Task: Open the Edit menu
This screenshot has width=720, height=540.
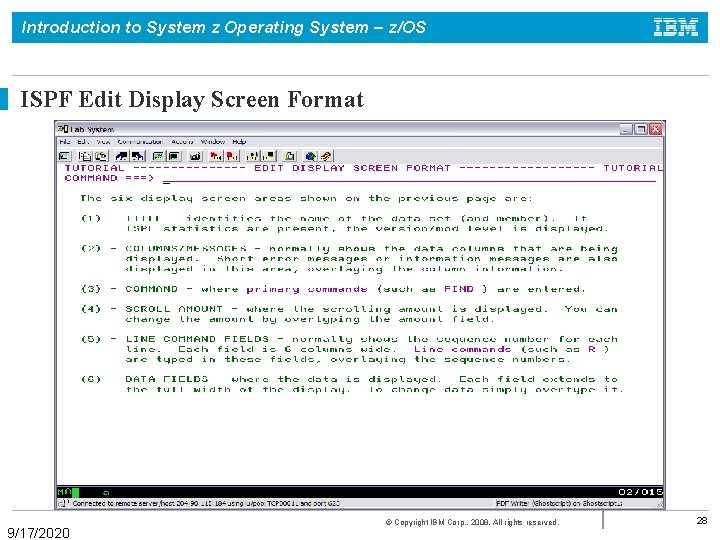Action: (x=83, y=142)
